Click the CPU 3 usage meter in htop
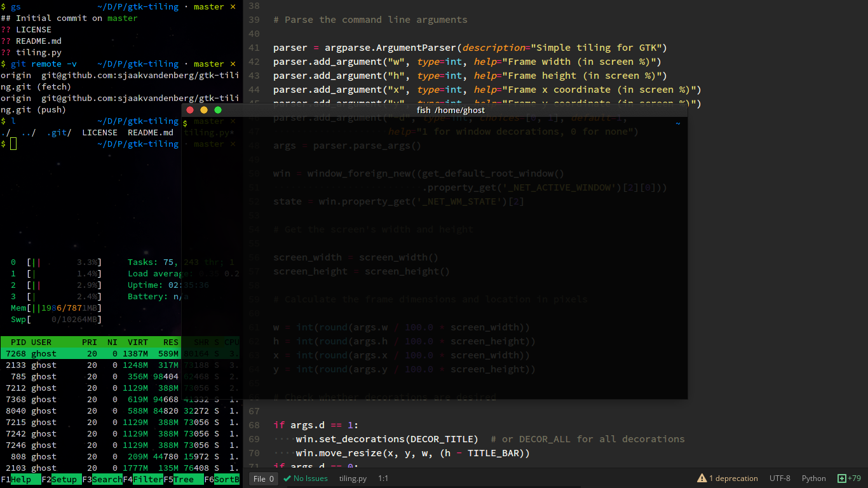 point(56,297)
